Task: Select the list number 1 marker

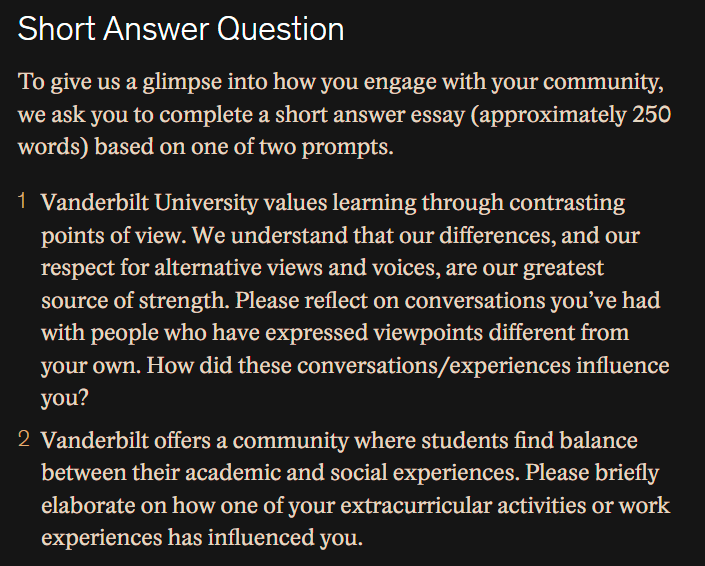Action: tap(22, 201)
